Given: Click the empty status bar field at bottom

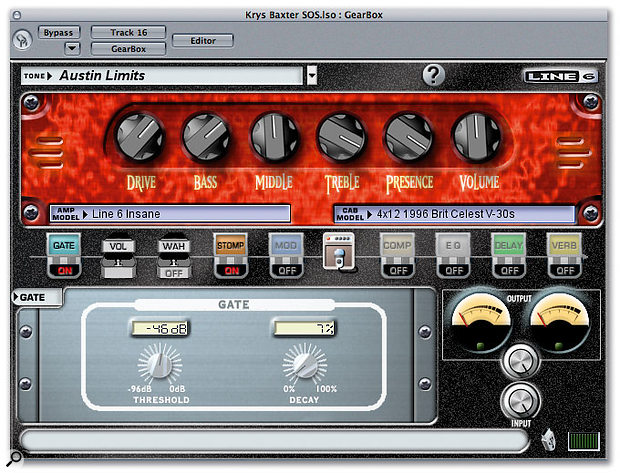Looking at the screenshot, I should coord(274,440).
